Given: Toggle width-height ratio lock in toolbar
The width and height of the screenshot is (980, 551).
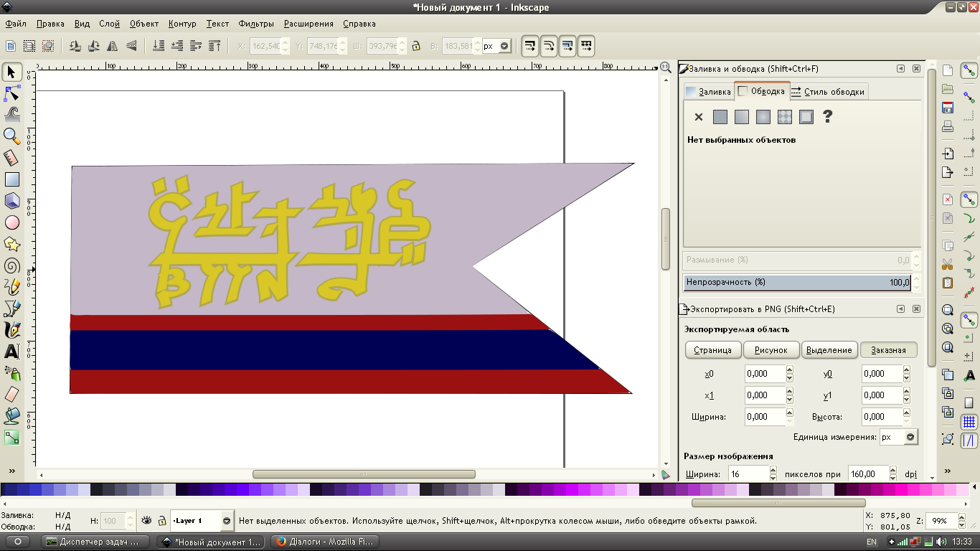Looking at the screenshot, I should click(x=415, y=46).
